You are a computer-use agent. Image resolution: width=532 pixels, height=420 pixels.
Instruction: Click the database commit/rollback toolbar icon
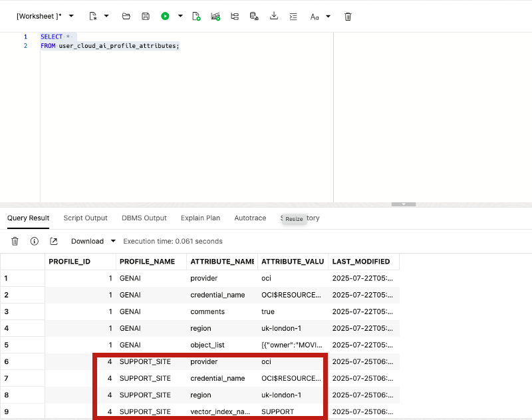pos(254,16)
